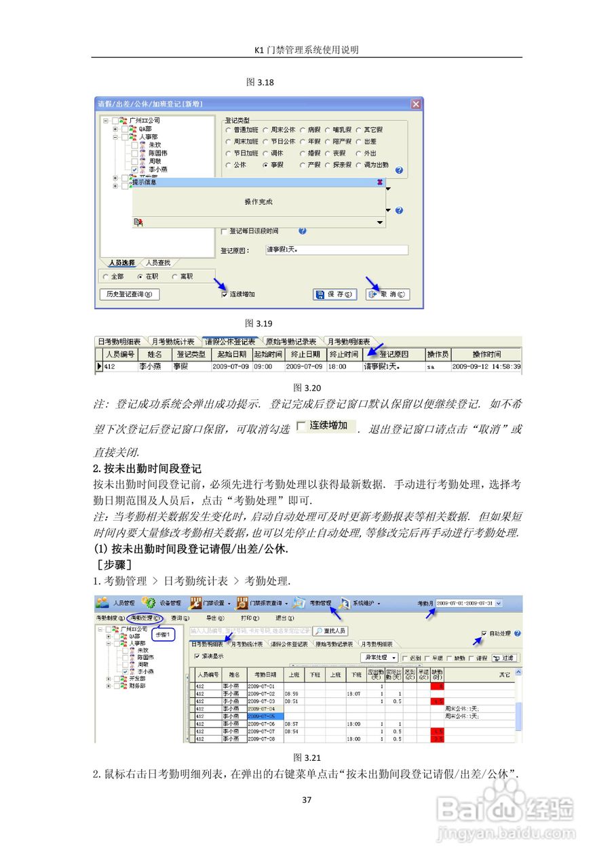This screenshot has width=614, height=868.
Task: Enable the 登记每日该段时间 checkbox
Action: coord(225,231)
